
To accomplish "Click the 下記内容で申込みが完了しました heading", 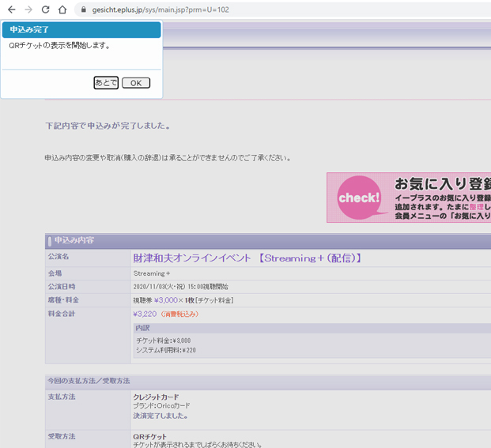I will 108,126.
